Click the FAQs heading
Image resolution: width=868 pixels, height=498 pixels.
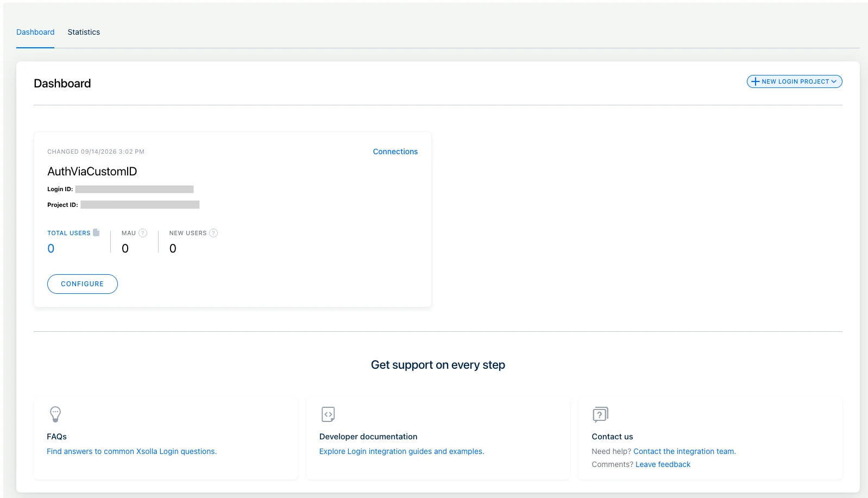pos(56,437)
